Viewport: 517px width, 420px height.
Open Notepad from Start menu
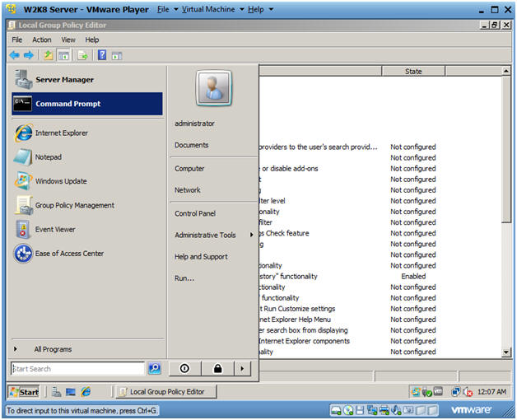click(x=87, y=157)
